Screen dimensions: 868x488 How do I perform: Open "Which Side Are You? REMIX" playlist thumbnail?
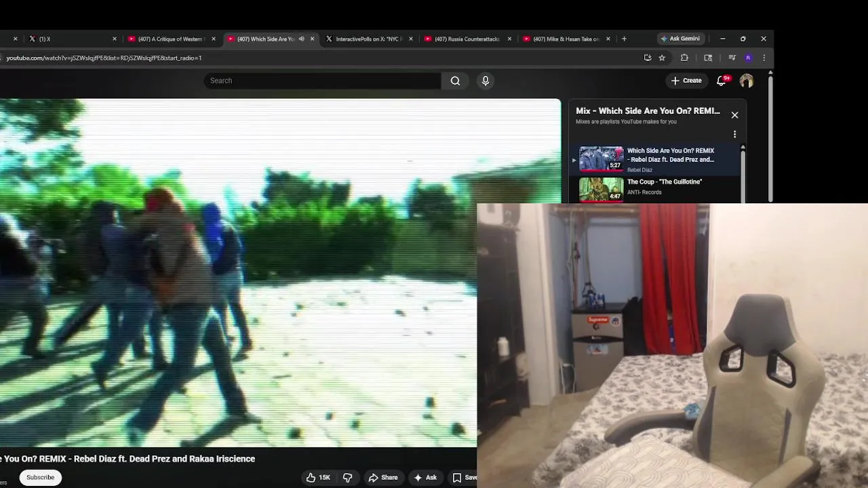(601, 159)
